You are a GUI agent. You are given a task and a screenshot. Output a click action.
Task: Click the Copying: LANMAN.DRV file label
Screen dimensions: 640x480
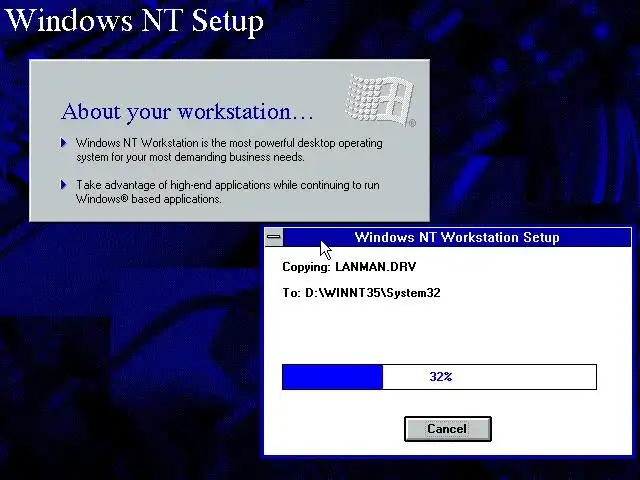pyautogui.click(x=349, y=267)
